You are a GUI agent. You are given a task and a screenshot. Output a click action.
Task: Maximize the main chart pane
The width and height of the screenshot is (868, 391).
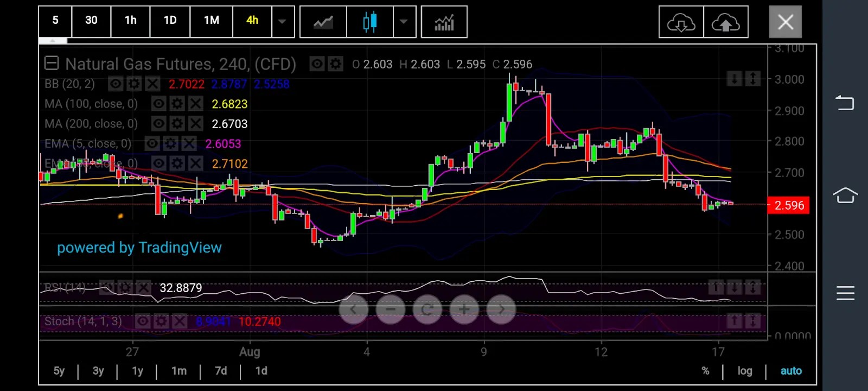(753, 79)
